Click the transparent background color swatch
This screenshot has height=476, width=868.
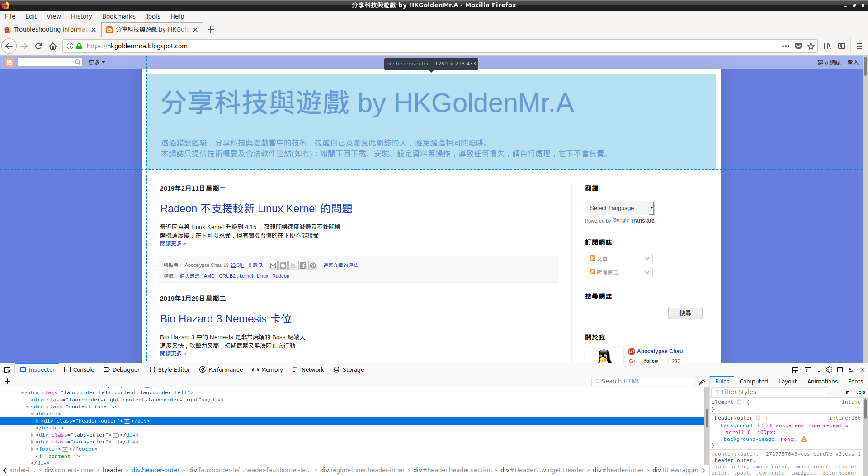[764, 425]
